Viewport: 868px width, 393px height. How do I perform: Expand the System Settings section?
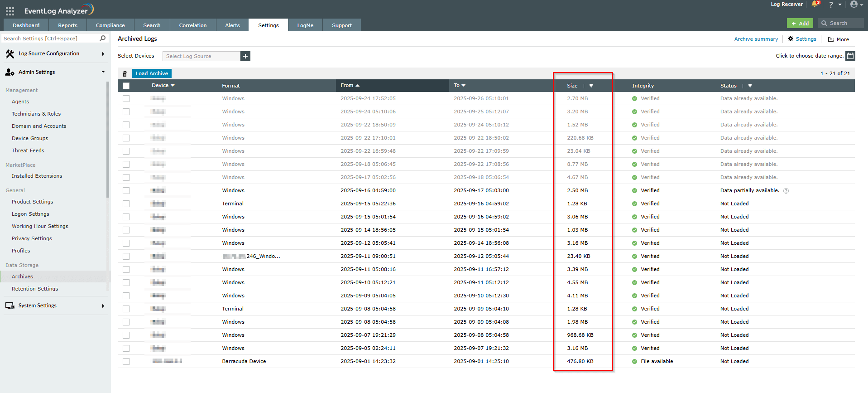54,306
